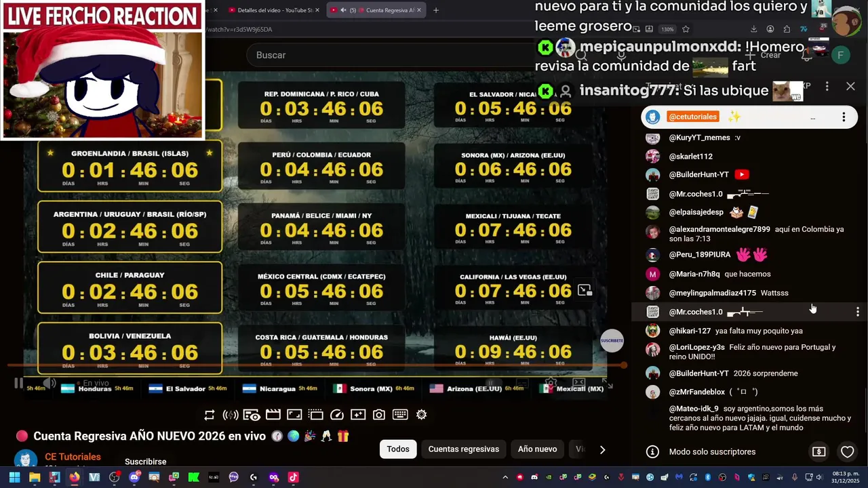This screenshot has width=868, height=488.
Task: Click the Modo solo suscriptores info icon
Action: click(652, 452)
